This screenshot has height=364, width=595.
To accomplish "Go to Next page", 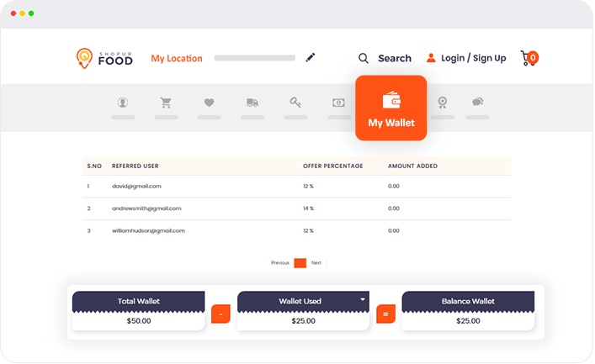I will click(316, 263).
